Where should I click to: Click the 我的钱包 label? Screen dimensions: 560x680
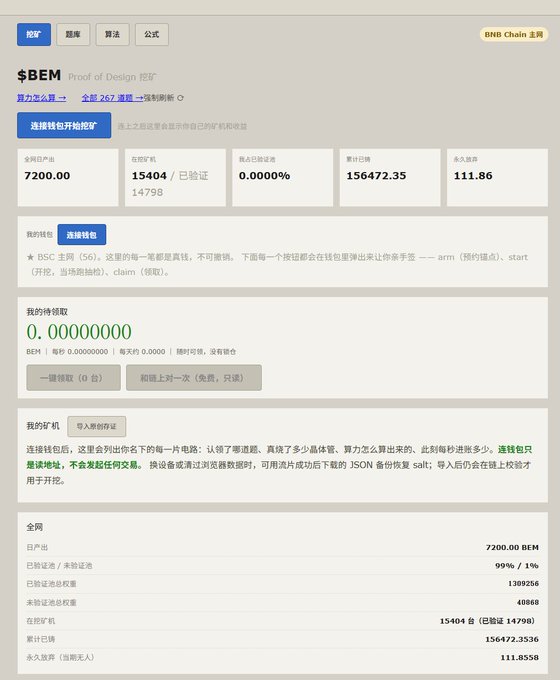point(39,235)
